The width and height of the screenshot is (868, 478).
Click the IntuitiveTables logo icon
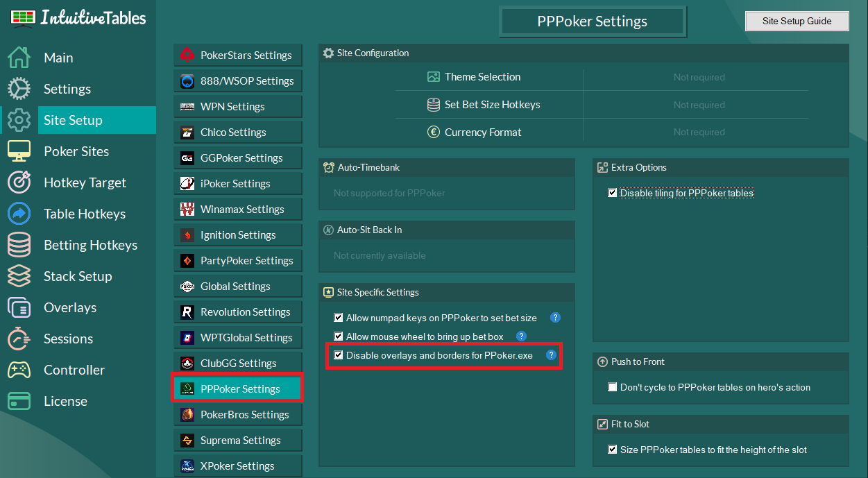pyautogui.click(x=23, y=17)
